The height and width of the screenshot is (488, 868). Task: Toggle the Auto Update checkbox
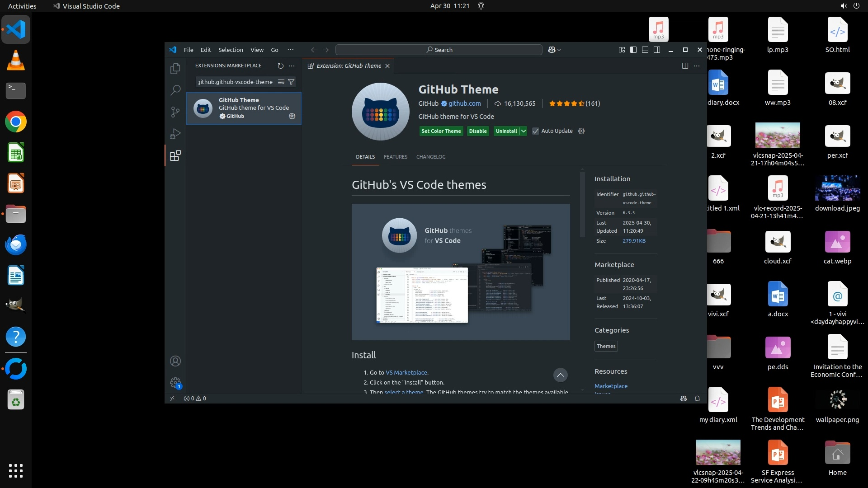point(536,131)
